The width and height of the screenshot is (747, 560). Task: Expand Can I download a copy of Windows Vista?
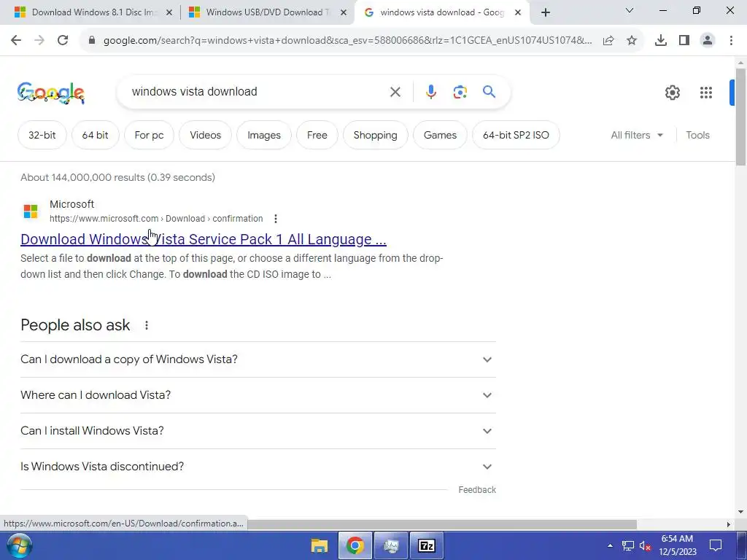pos(258,359)
